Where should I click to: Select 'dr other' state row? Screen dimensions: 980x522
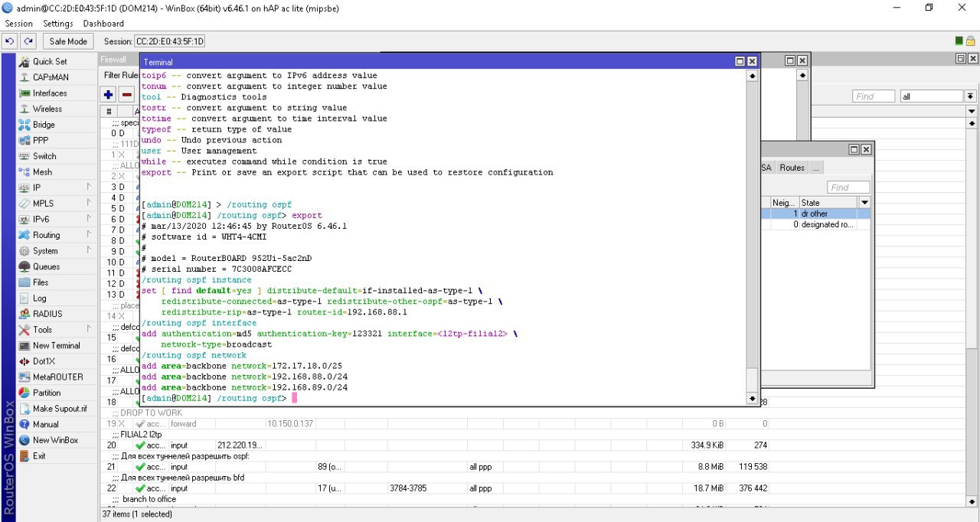(815, 214)
